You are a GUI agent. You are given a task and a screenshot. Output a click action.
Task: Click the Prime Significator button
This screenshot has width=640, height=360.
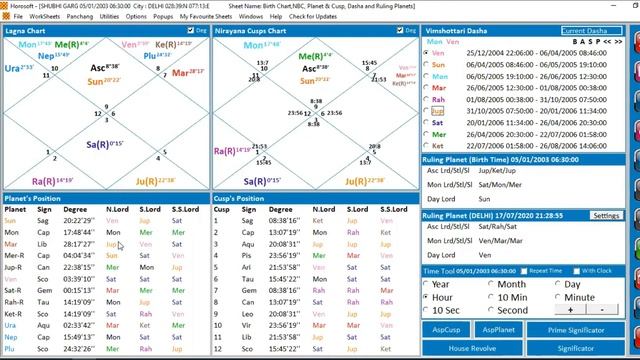click(x=576, y=330)
